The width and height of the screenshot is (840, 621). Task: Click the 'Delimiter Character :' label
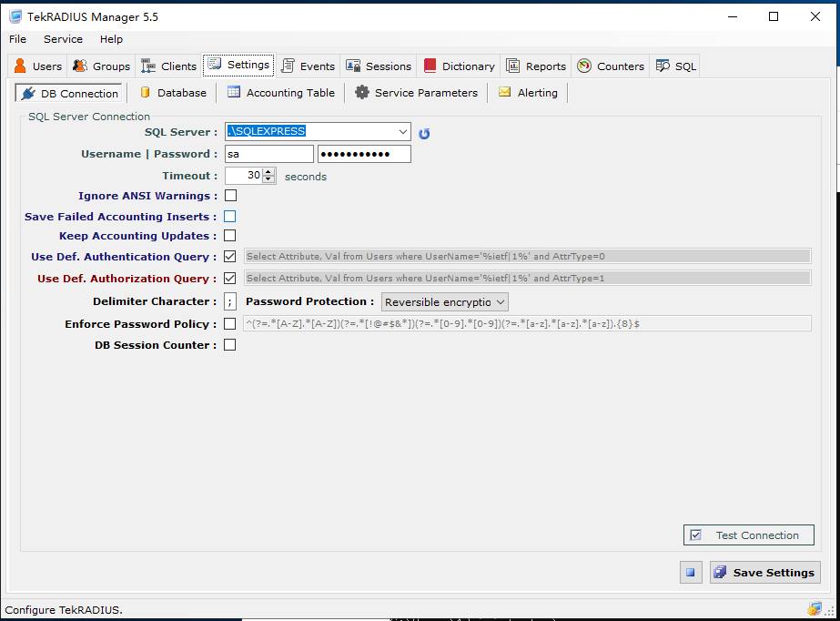(155, 301)
